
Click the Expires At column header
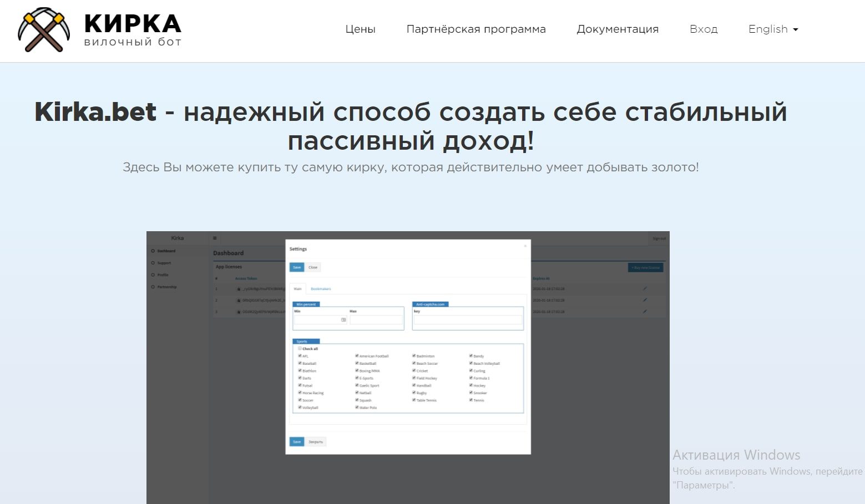tap(541, 278)
